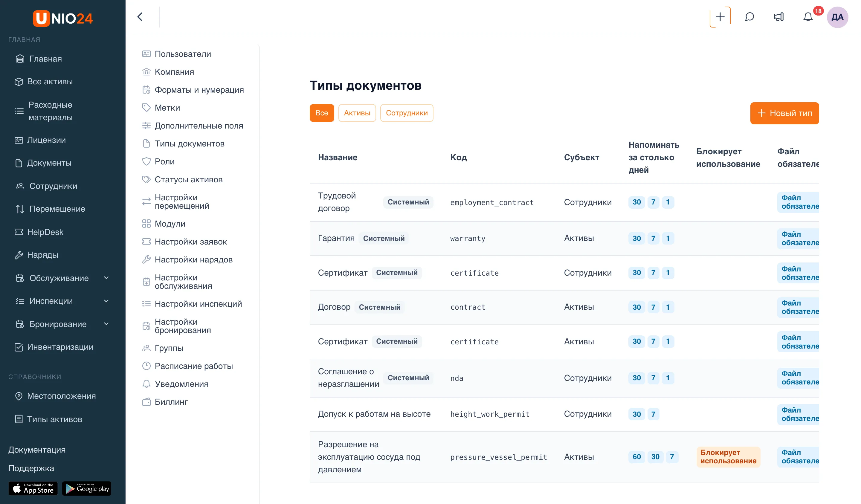Open the chat messages icon
861x504 pixels.
point(749,17)
